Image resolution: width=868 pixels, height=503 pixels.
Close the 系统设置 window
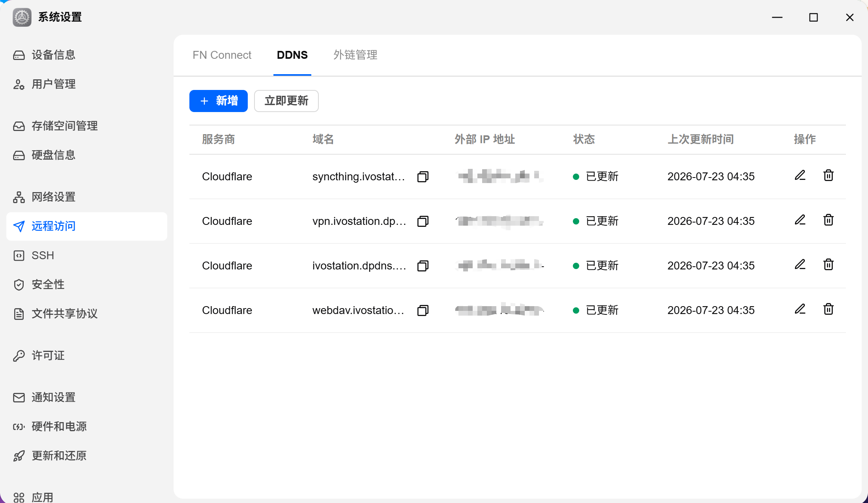(850, 17)
